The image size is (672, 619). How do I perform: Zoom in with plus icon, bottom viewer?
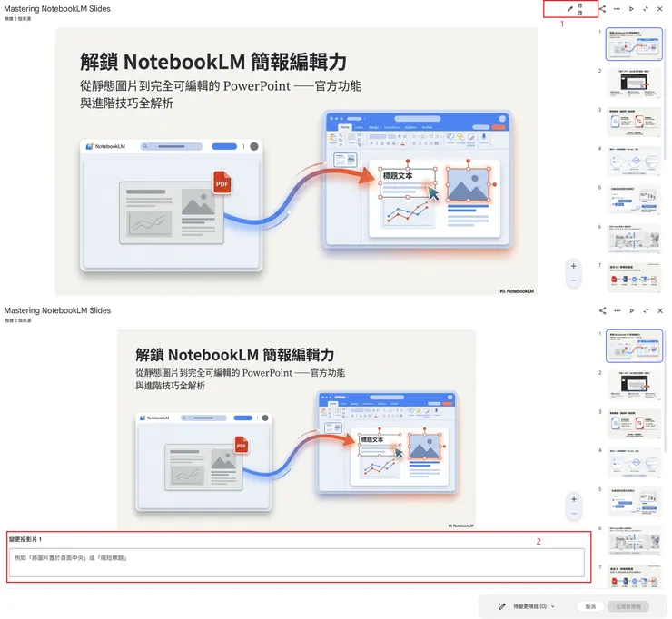pos(574,499)
